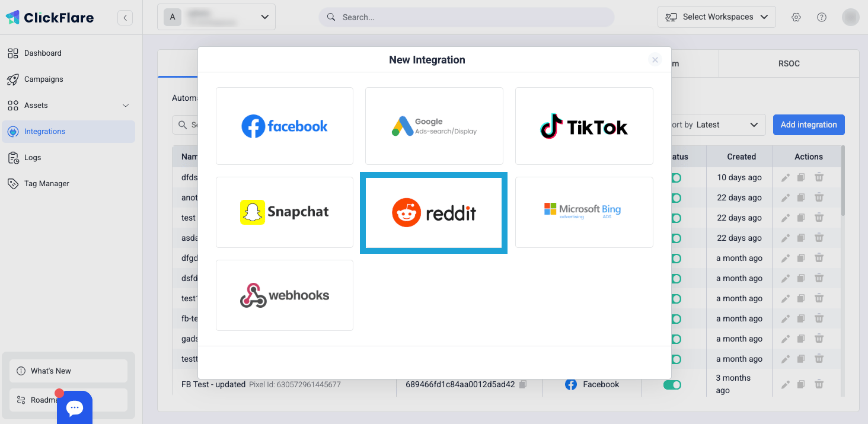The width and height of the screenshot is (868, 424).
Task: Open Campaigns in sidebar
Action: [x=68, y=79]
